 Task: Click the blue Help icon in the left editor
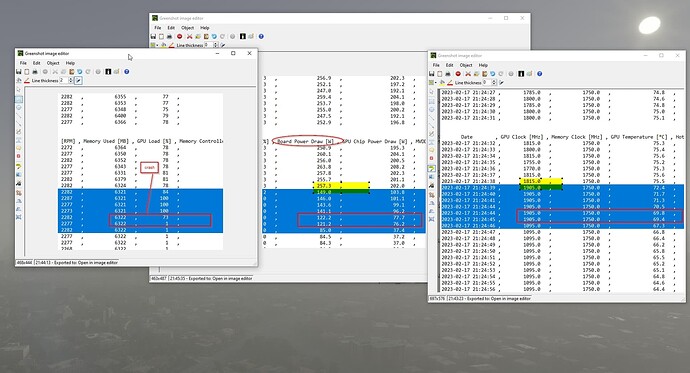coord(126,72)
